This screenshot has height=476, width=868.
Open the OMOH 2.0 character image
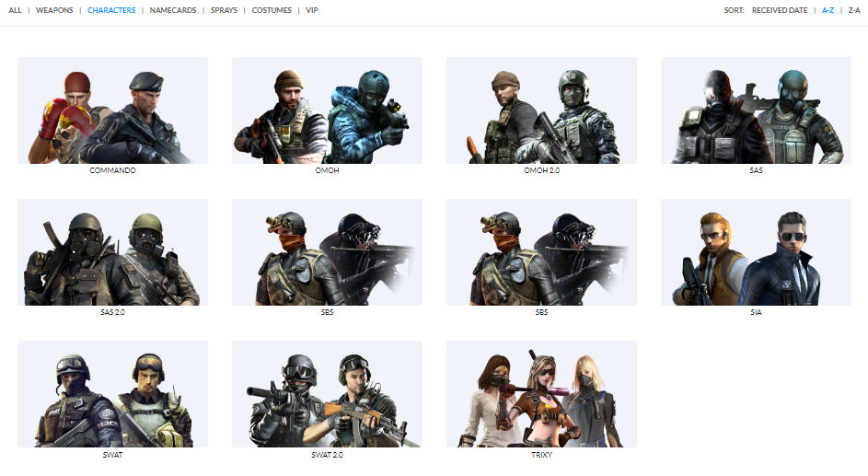click(541, 110)
